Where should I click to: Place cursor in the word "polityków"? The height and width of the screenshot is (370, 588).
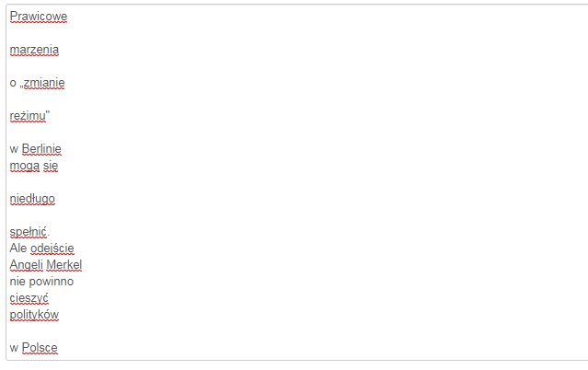click(x=34, y=315)
